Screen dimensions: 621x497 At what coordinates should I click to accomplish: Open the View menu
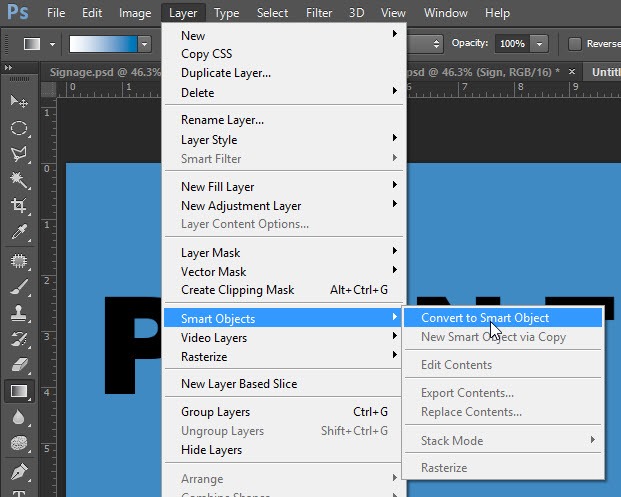(x=393, y=13)
